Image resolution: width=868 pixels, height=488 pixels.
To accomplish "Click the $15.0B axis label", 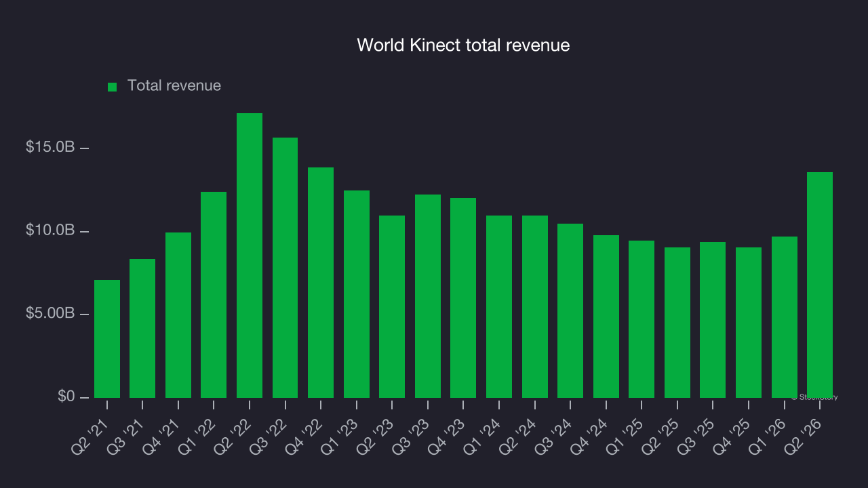I will coord(50,147).
